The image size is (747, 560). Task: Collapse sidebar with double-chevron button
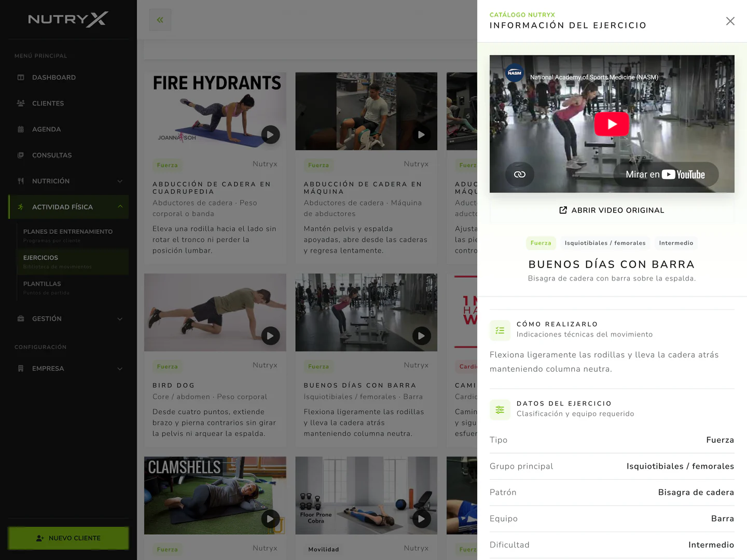coord(160,20)
